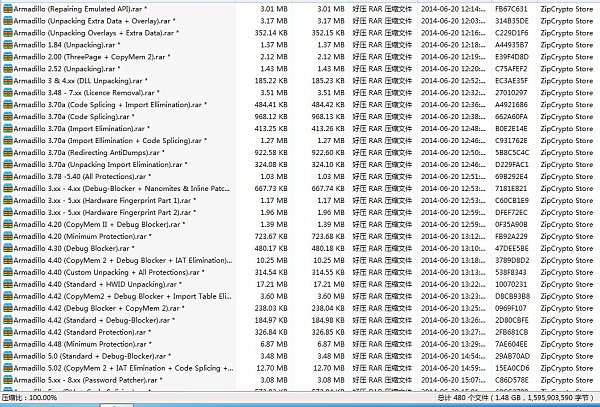The height and width of the screenshot is (407, 600).
Task: Click the 922.58 KB file size value
Action: click(271, 153)
